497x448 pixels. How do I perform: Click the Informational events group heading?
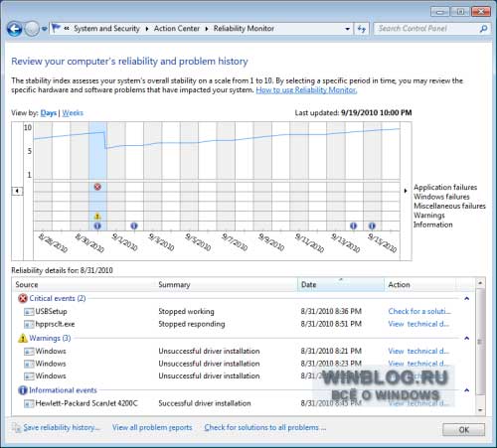63,390
